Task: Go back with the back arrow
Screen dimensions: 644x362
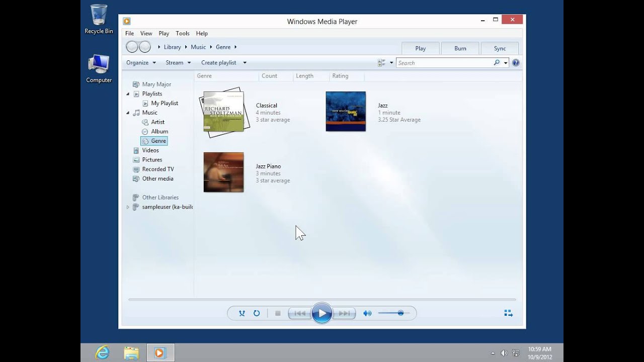Action: [x=132, y=47]
